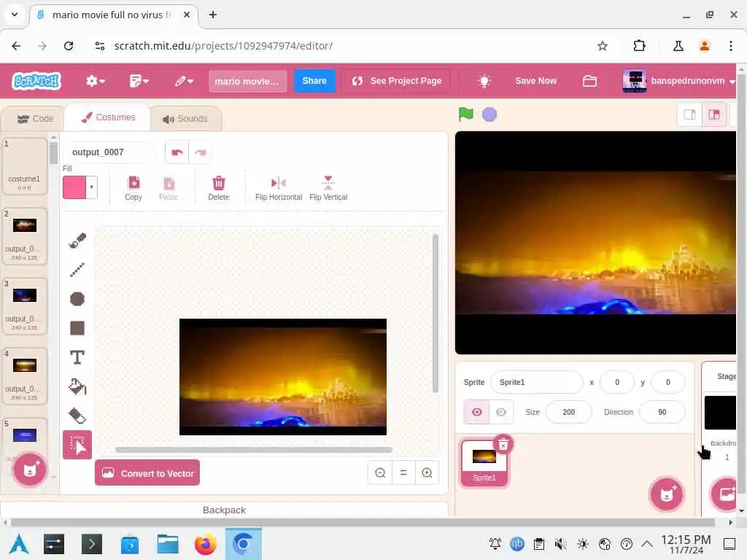Open the Fill color dropdown
Screen dimensions: 747x560
point(91,187)
